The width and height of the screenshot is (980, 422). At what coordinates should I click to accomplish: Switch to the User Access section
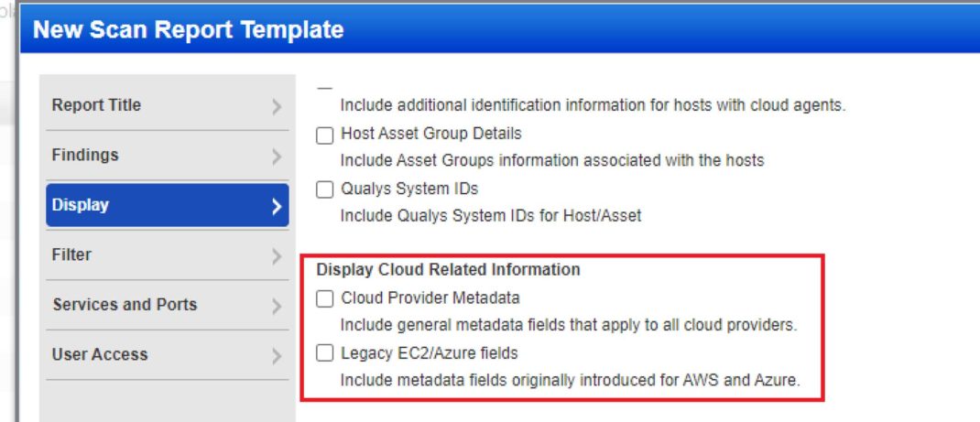coord(168,355)
